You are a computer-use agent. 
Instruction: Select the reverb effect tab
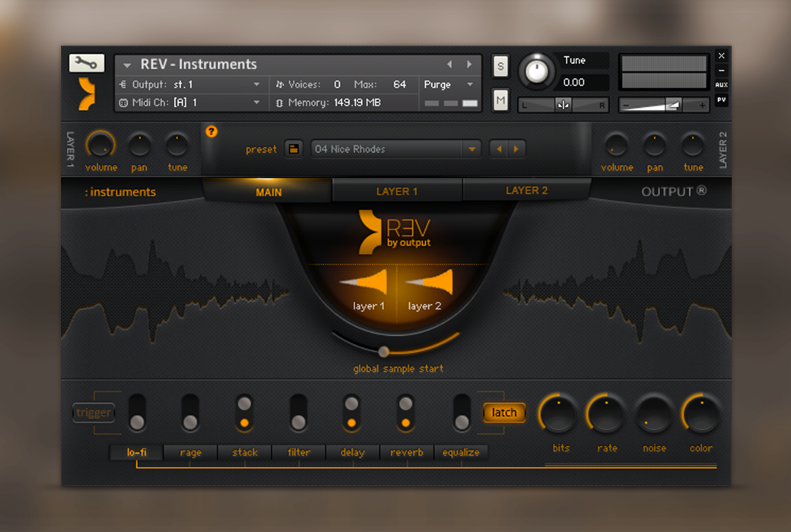click(x=407, y=452)
